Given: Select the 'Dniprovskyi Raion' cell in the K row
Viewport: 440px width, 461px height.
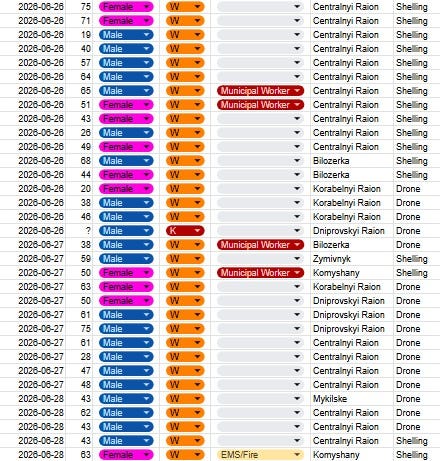Looking at the screenshot, I should [x=352, y=231].
